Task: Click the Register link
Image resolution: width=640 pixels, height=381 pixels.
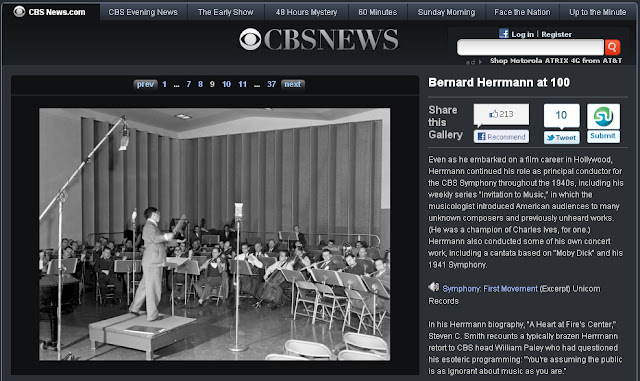Action: [x=556, y=34]
